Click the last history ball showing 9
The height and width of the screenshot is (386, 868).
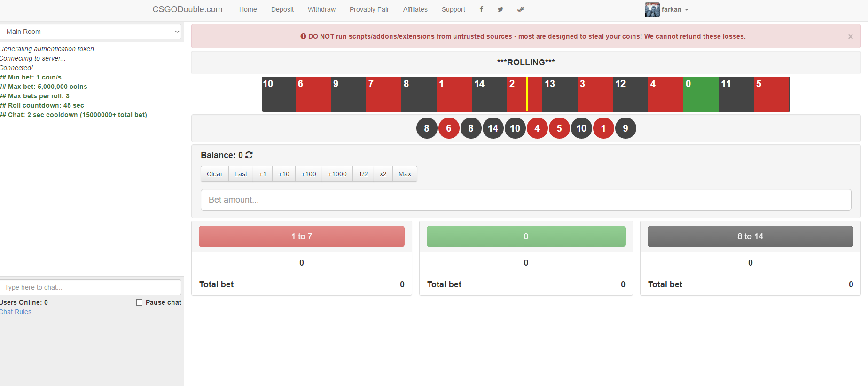(625, 128)
